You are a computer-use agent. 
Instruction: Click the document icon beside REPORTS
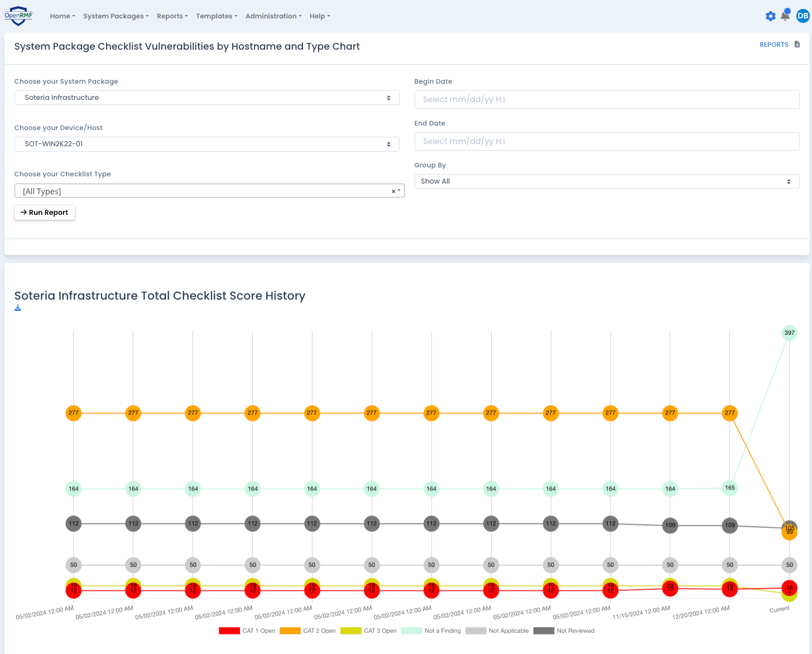coord(797,44)
